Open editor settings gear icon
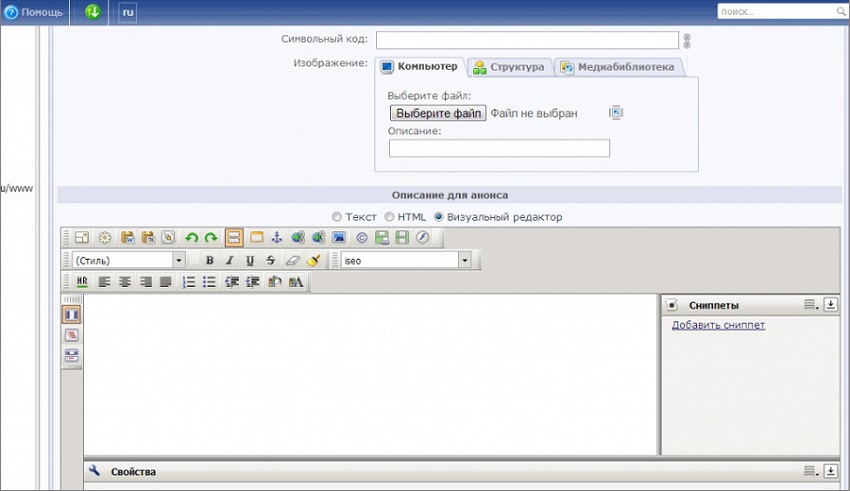The height and width of the screenshot is (491, 850). [105, 237]
